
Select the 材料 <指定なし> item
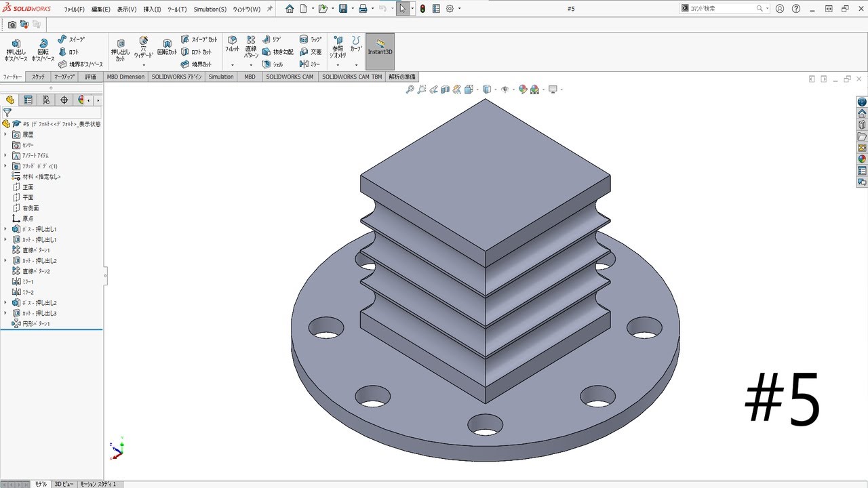37,176
